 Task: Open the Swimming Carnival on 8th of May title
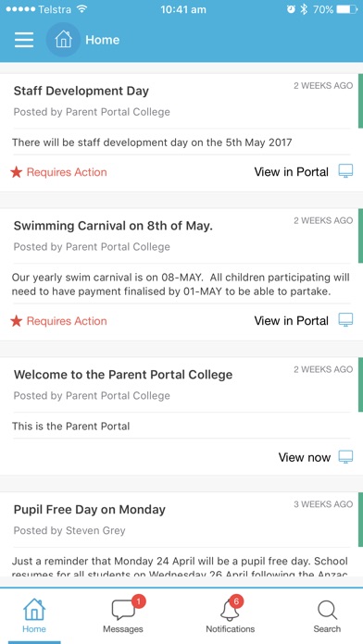click(113, 226)
